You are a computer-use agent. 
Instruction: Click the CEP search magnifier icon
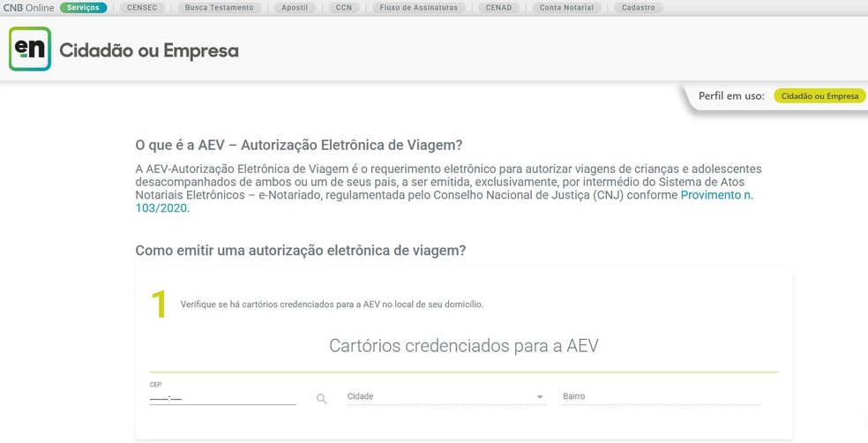322,399
